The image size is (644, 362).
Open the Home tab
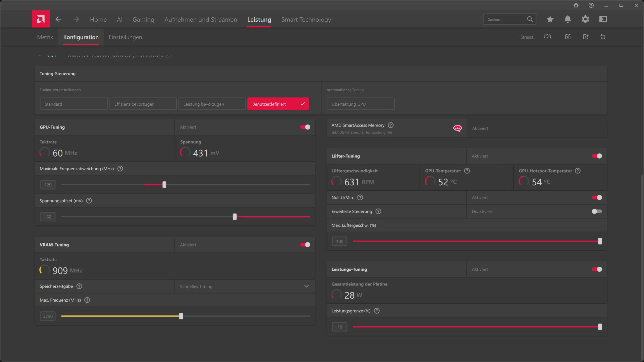[98, 19]
